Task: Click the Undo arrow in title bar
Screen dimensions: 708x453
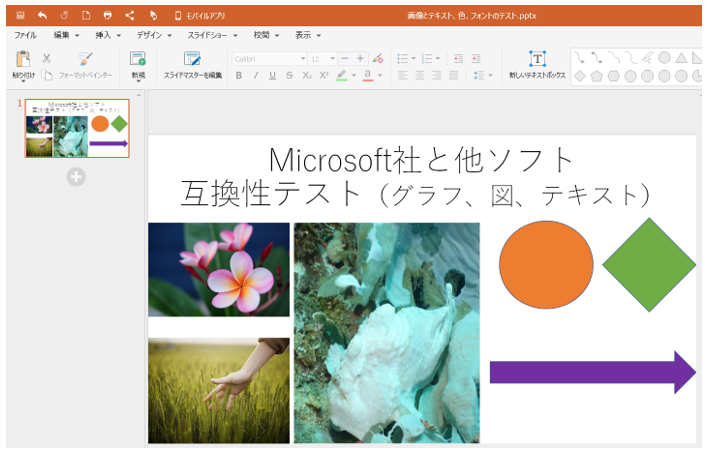Action: tap(42, 16)
